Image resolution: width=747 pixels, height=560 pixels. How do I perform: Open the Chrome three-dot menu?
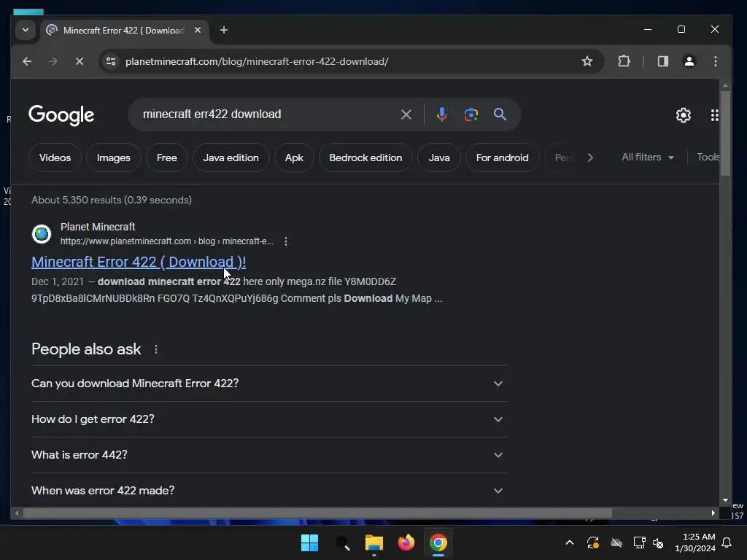715,61
